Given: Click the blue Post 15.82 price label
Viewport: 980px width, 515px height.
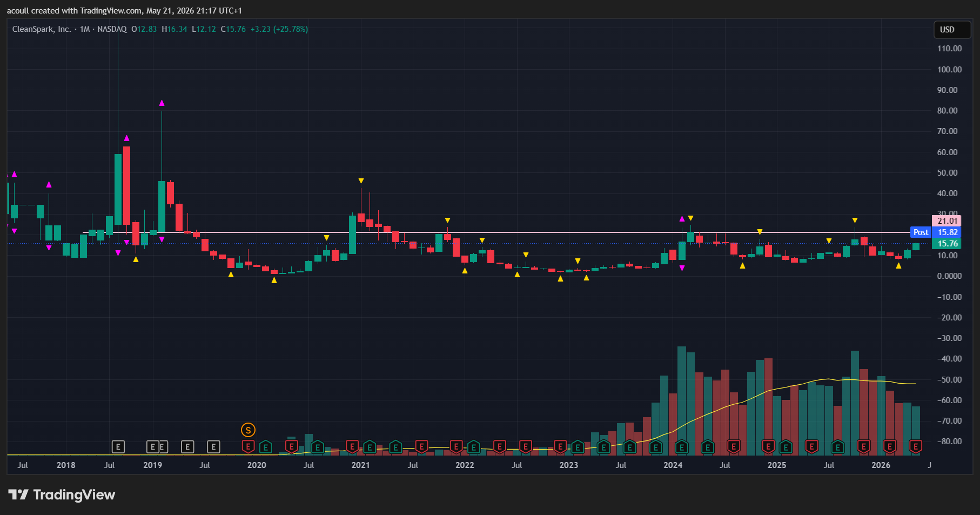Looking at the screenshot, I should [936, 232].
